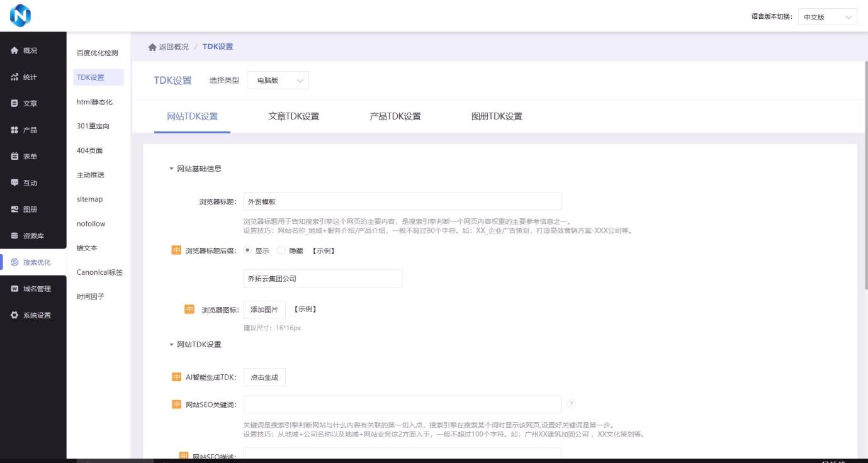Open the 文章 articles sidebar icon
The width and height of the screenshot is (868, 463).
coord(14,104)
